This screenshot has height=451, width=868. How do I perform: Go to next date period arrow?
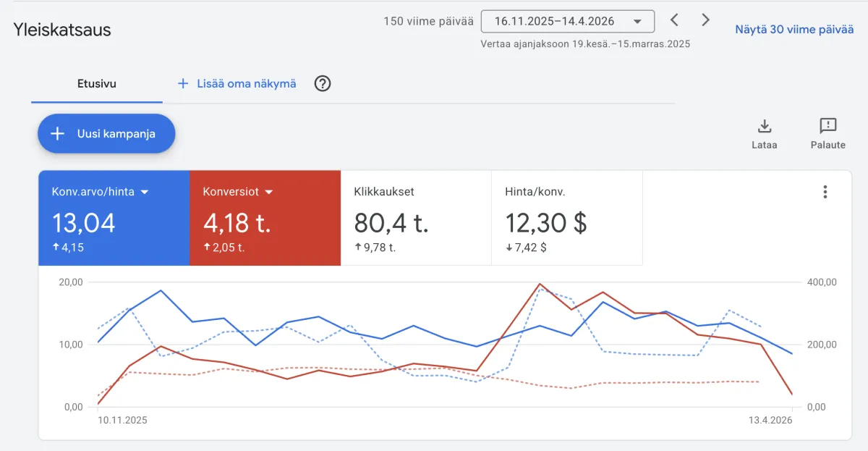[706, 20]
